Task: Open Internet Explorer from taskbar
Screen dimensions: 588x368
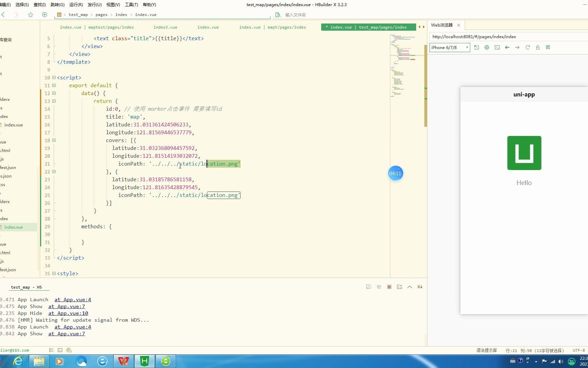Action: 18,361
